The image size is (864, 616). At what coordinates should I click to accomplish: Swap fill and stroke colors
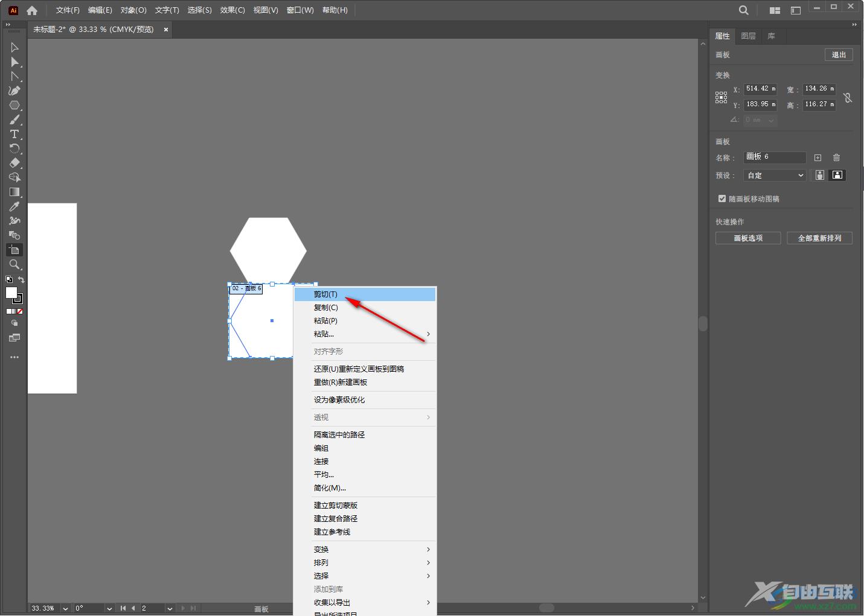22,280
